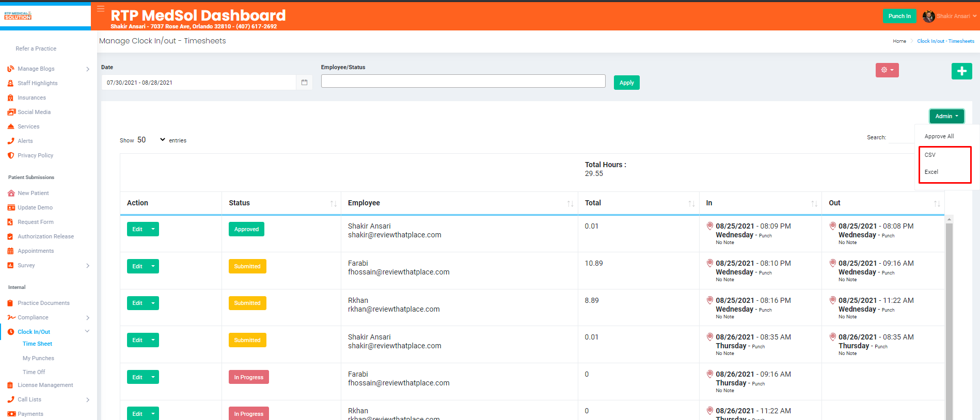Click Authorization Release sidebar icon
The width and height of the screenshot is (980, 420).
(11, 236)
